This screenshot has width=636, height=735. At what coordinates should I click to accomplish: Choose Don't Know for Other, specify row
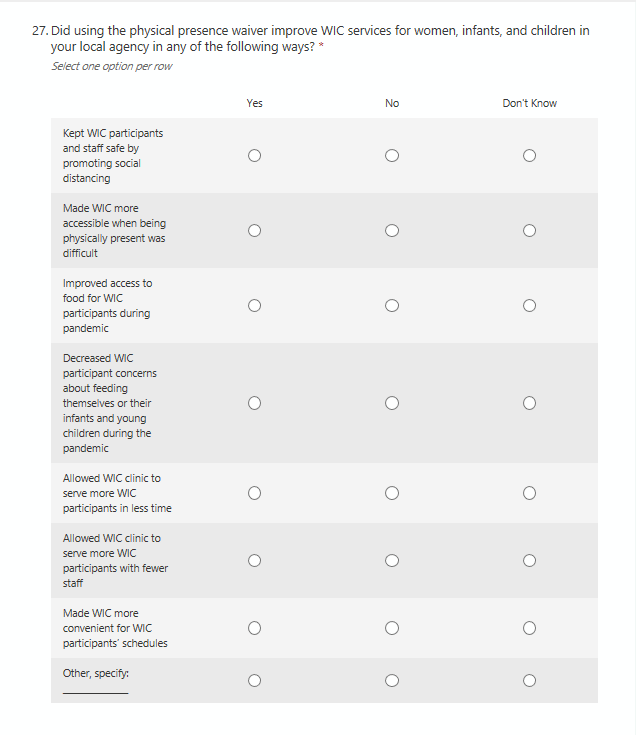pos(529,680)
